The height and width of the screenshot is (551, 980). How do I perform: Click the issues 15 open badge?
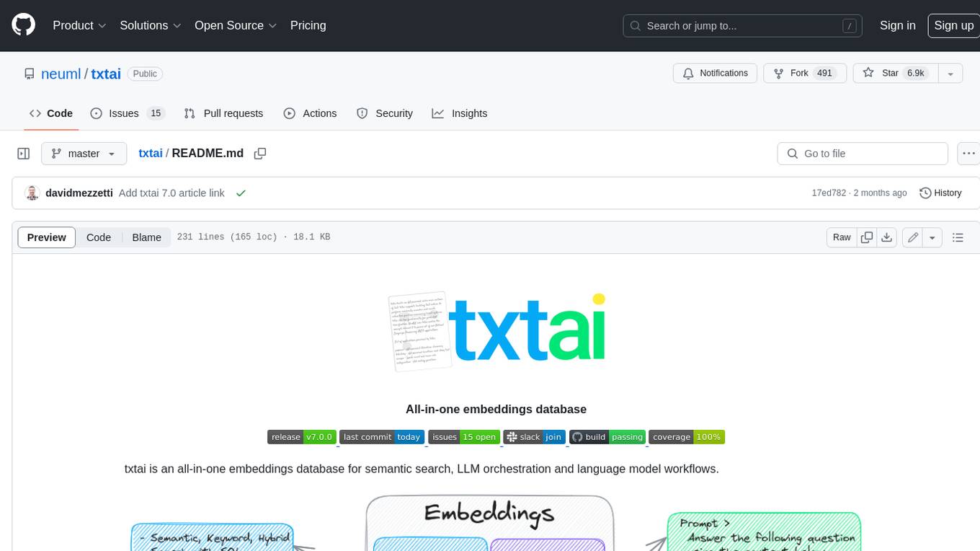[x=464, y=437]
